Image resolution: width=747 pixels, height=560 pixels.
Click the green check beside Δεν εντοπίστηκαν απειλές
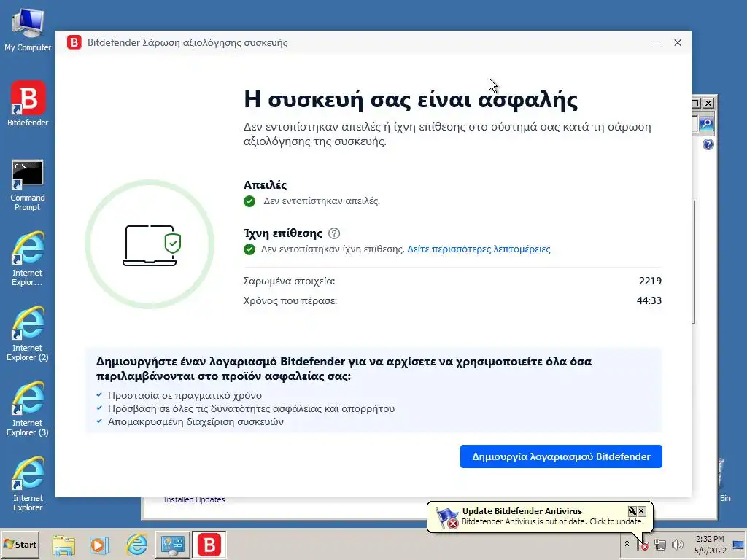[249, 201]
